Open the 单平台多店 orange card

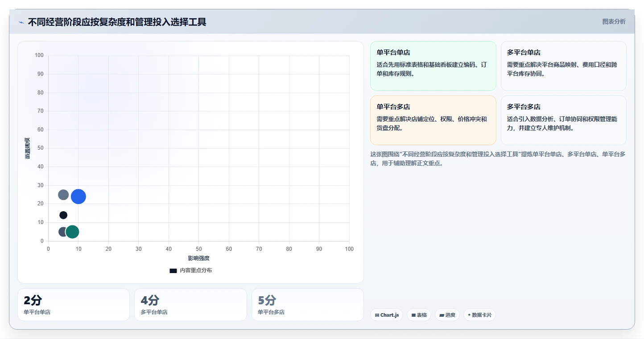coord(433,120)
